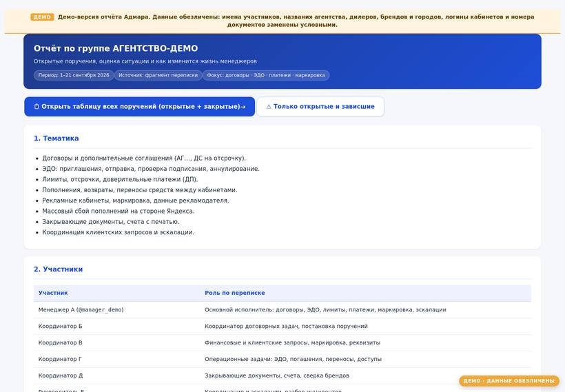Click role 'Финансовые и клиентские запросы, маркировка, реквизиты'
The image size is (565, 392).
click(292, 342)
